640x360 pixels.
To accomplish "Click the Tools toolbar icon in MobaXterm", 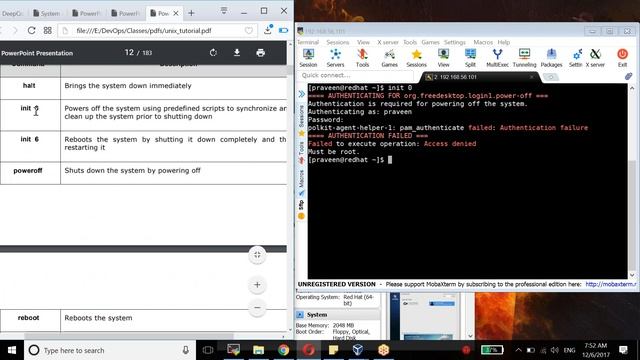I will 362,58.
